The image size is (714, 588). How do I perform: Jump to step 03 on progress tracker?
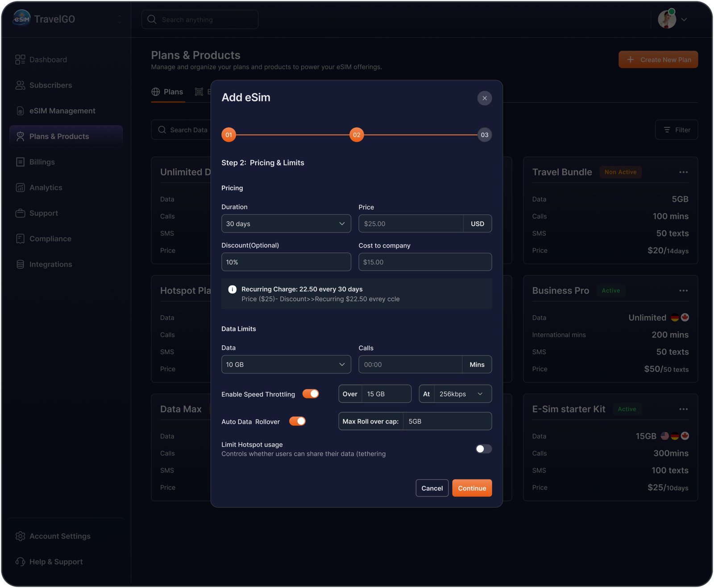[x=484, y=135]
